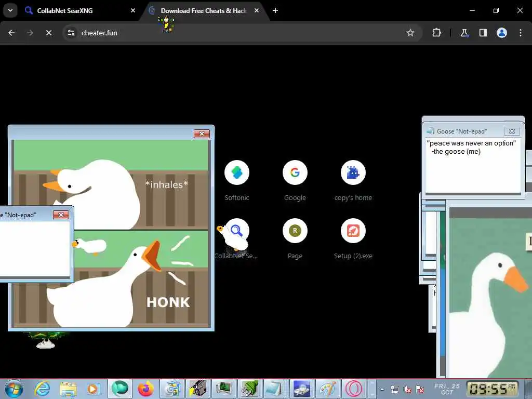Open the Page shortcut
This screenshot has width=532, height=399.
click(295, 238)
